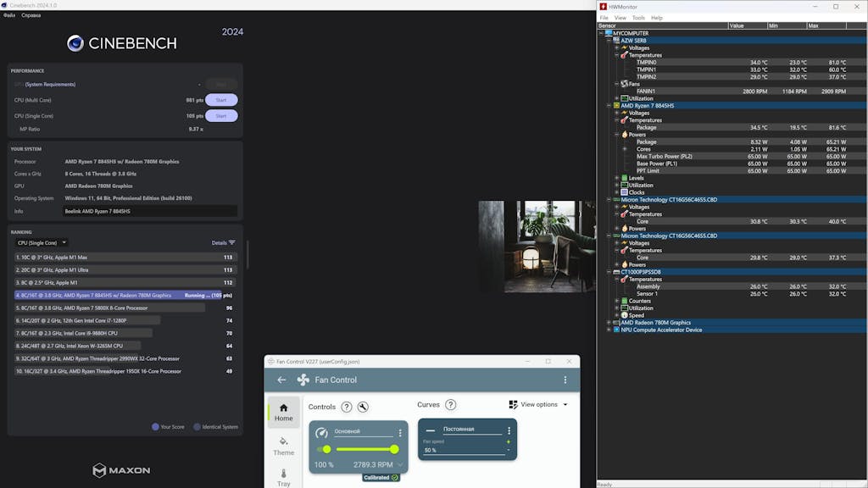
Task: Open the Tools menu in HWMonitor
Action: [638, 18]
